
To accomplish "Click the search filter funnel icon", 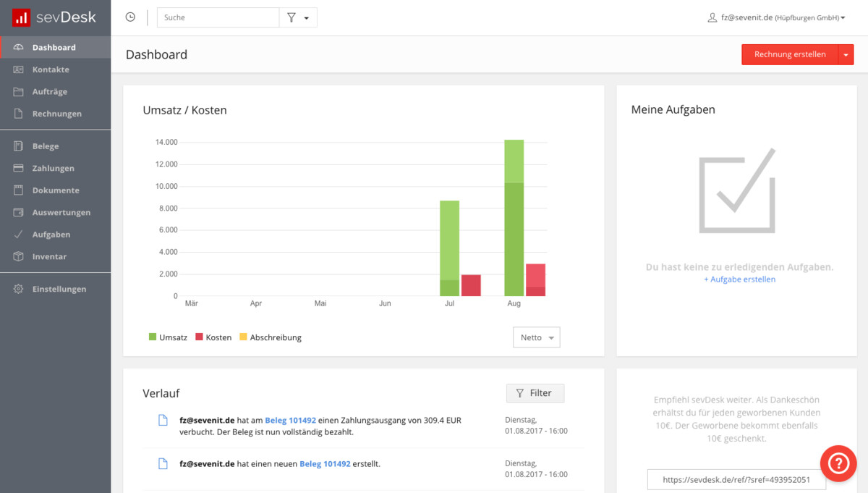I will click(x=292, y=17).
